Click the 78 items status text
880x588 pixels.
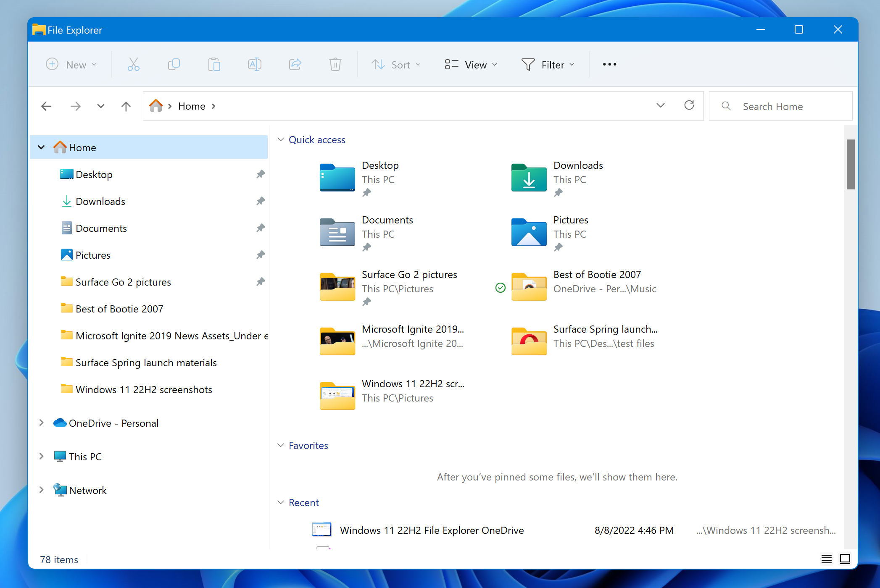click(59, 560)
